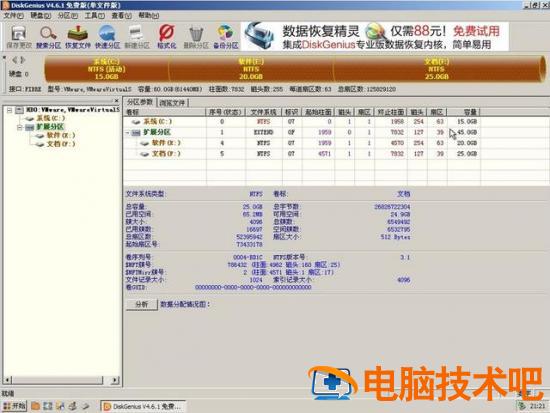Image resolution: width=550 pixels, height=413 pixels.
Task: Select 软件(E:) row label in partition table
Action: pyautogui.click(x=166, y=143)
